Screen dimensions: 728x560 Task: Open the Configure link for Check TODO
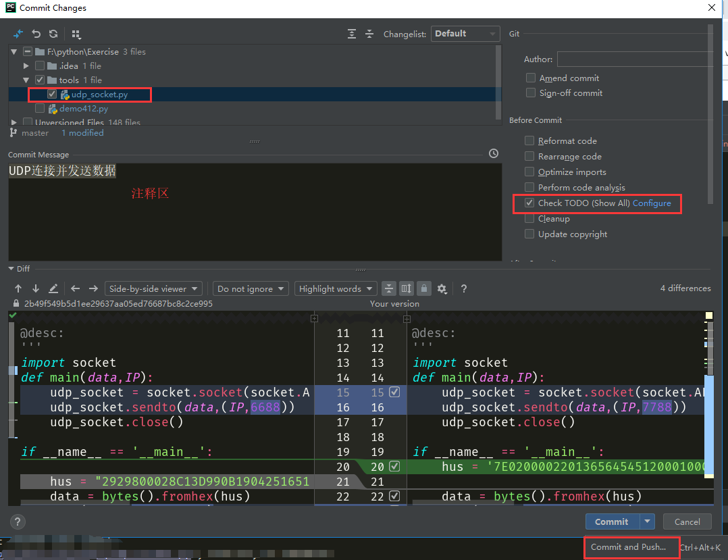[652, 203]
